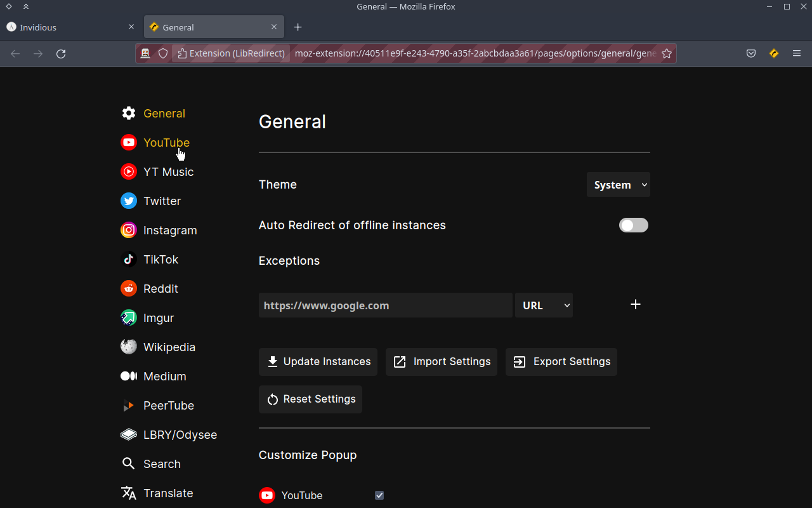This screenshot has height=508, width=812.
Task: Click the Update Instances button
Action: point(318,362)
